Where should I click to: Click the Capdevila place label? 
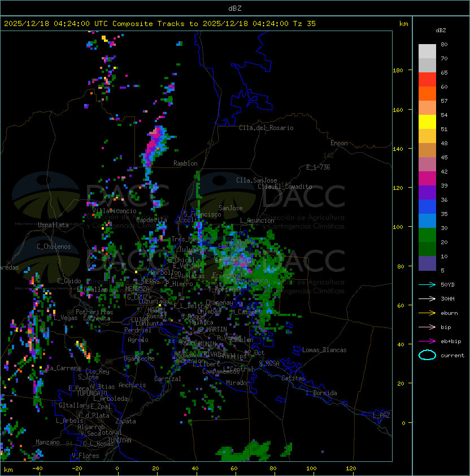(151, 219)
